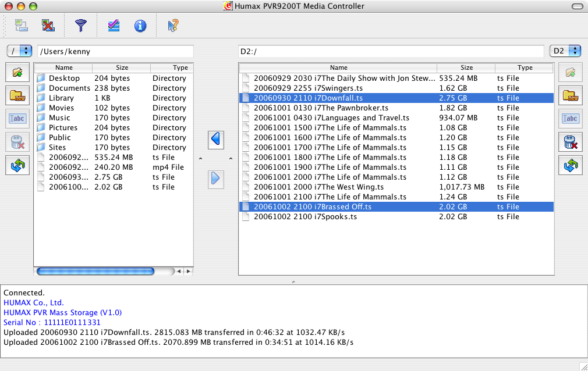The width and height of the screenshot is (588, 371).
Task: Click the local pane scroll-right arrow
Action: click(x=188, y=271)
